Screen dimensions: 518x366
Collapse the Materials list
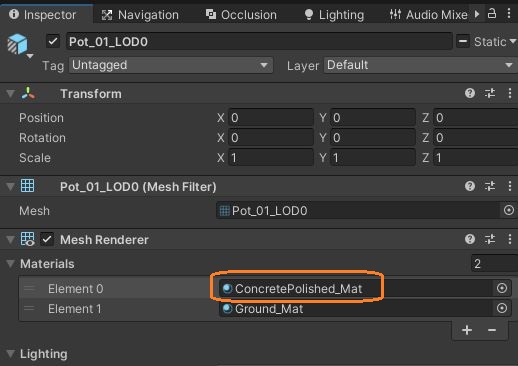10,264
